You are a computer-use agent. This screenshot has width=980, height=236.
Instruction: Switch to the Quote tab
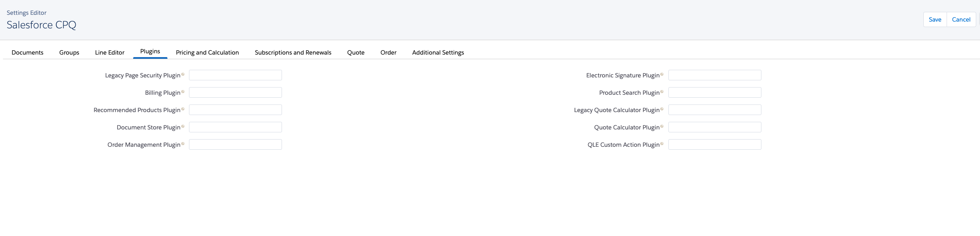coord(356,52)
